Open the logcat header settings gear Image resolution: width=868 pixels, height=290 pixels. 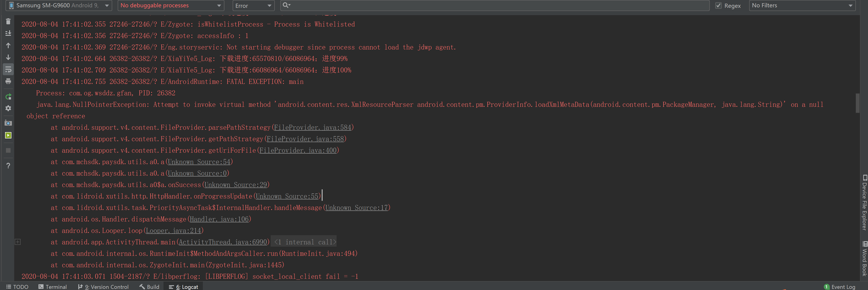8,108
